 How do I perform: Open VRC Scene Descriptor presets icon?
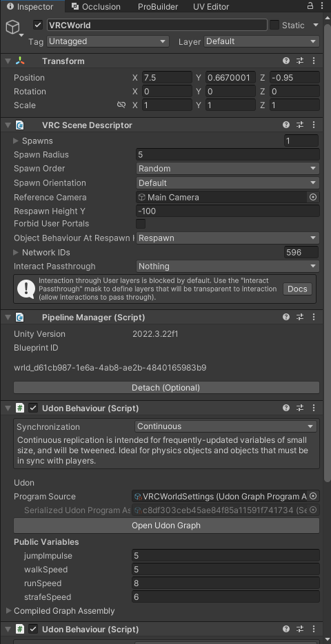300,125
